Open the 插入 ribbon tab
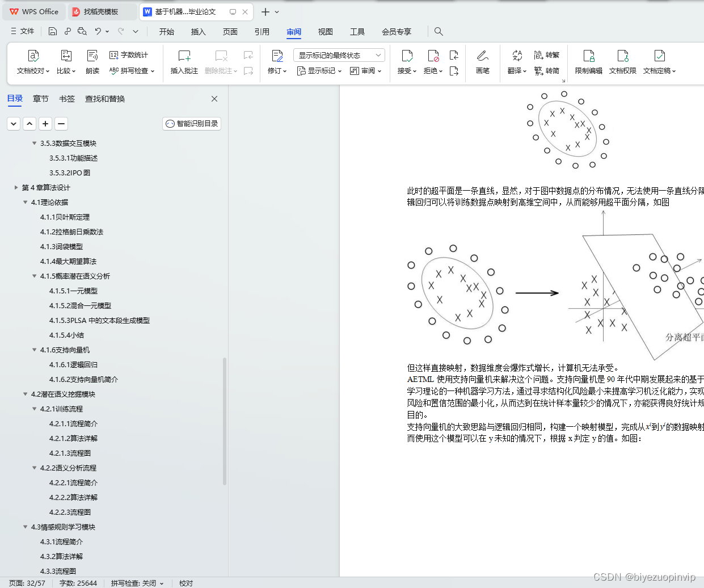The width and height of the screenshot is (704, 588). click(x=199, y=32)
